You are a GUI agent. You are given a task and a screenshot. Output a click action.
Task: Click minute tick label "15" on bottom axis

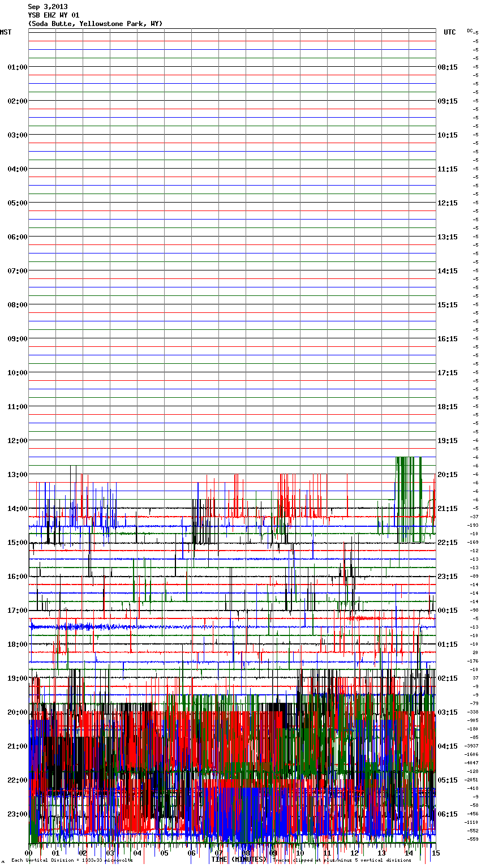[x=435, y=853]
